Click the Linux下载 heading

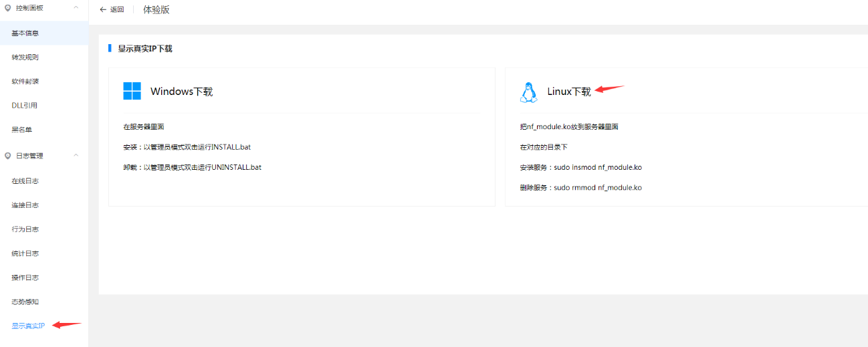[x=569, y=92]
